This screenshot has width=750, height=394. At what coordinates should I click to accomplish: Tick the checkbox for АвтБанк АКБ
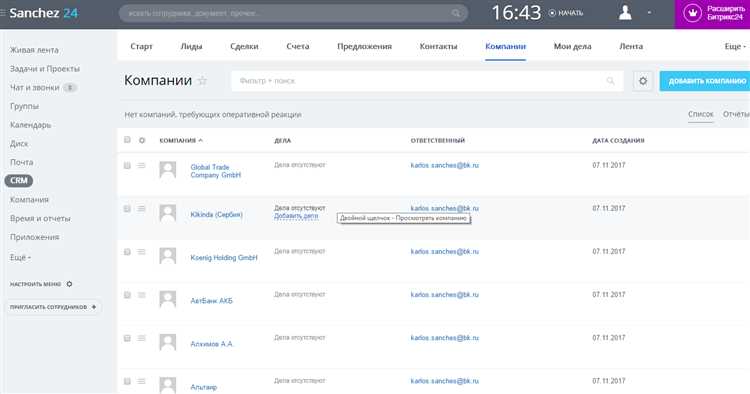(127, 295)
